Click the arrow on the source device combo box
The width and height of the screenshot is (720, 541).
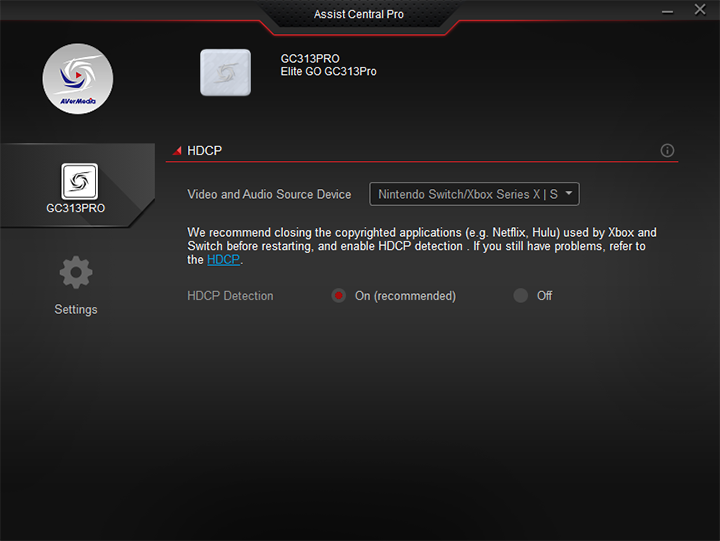568,194
